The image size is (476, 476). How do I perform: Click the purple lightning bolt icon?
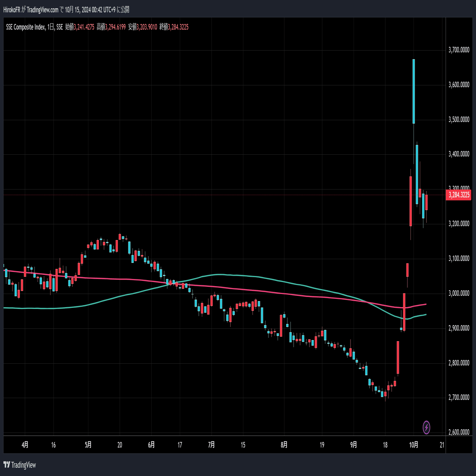tap(426, 427)
